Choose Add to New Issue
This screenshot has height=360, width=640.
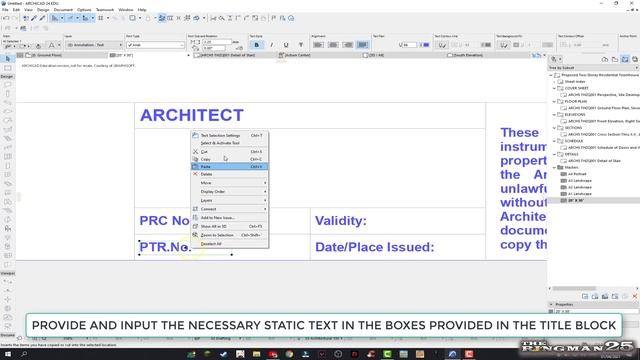pos(229,218)
